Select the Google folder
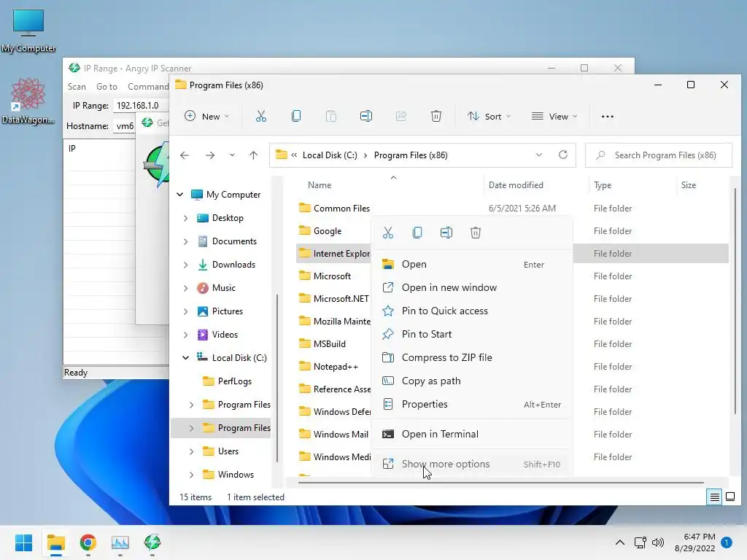 point(328,231)
